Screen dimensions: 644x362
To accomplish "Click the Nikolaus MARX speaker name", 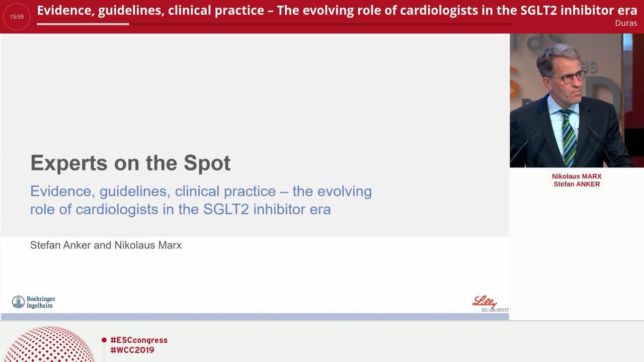I will click(x=577, y=176).
